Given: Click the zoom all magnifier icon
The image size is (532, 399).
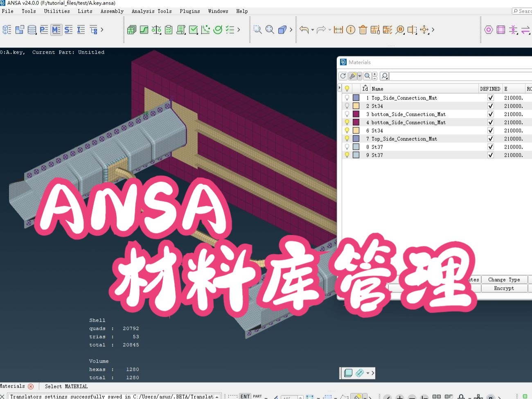Looking at the screenshot, I should [270, 29].
